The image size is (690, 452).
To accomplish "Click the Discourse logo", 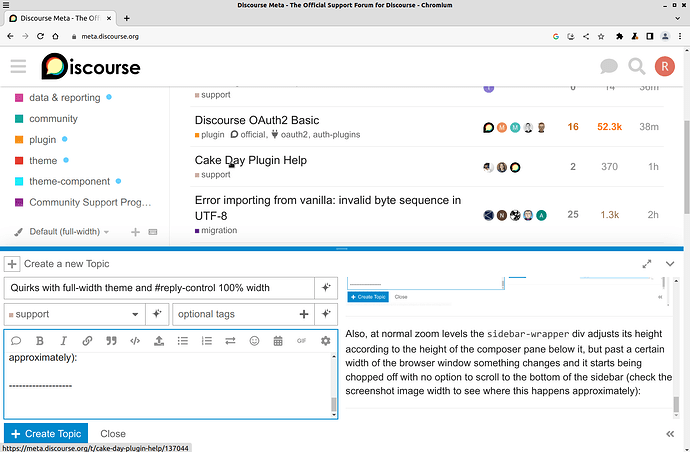I will [x=91, y=66].
